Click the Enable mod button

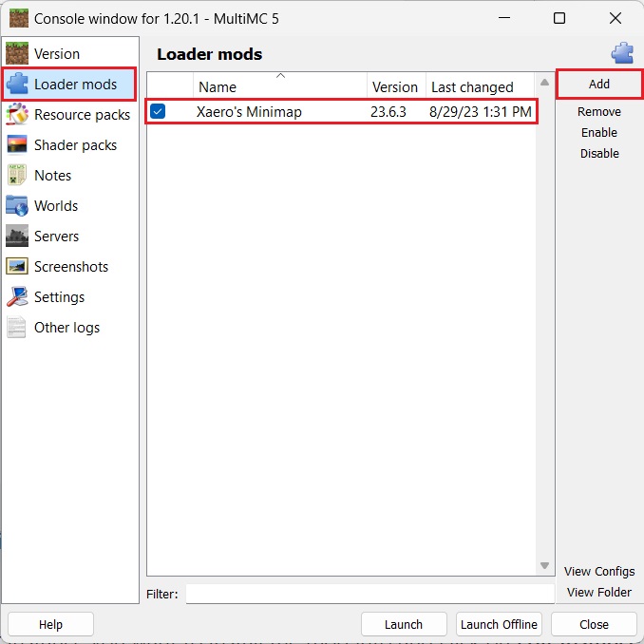pos(598,132)
